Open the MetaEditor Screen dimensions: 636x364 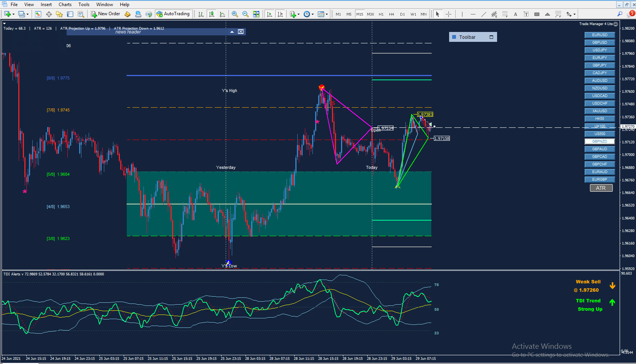(x=128, y=14)
